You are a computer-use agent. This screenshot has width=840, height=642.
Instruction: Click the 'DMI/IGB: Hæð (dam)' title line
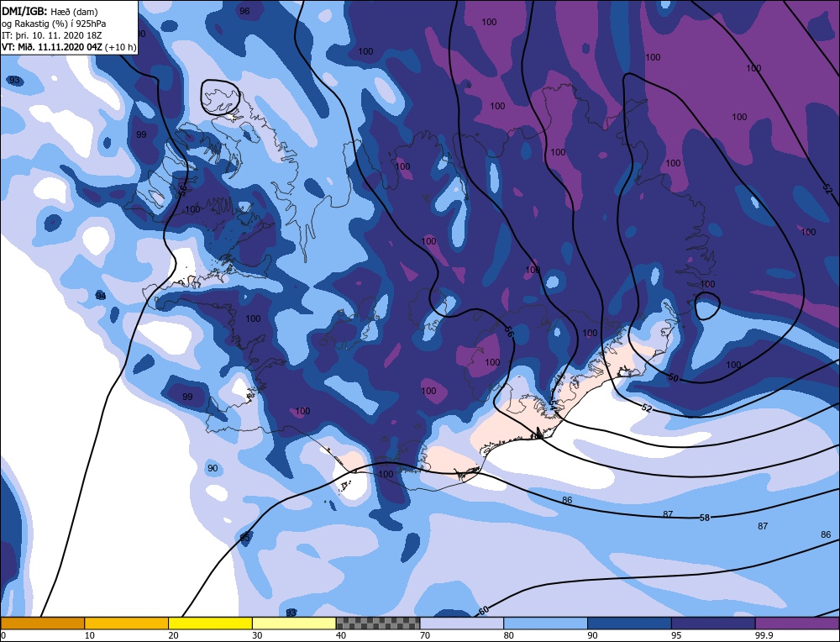pyautogui.click(x=50, y=11)
